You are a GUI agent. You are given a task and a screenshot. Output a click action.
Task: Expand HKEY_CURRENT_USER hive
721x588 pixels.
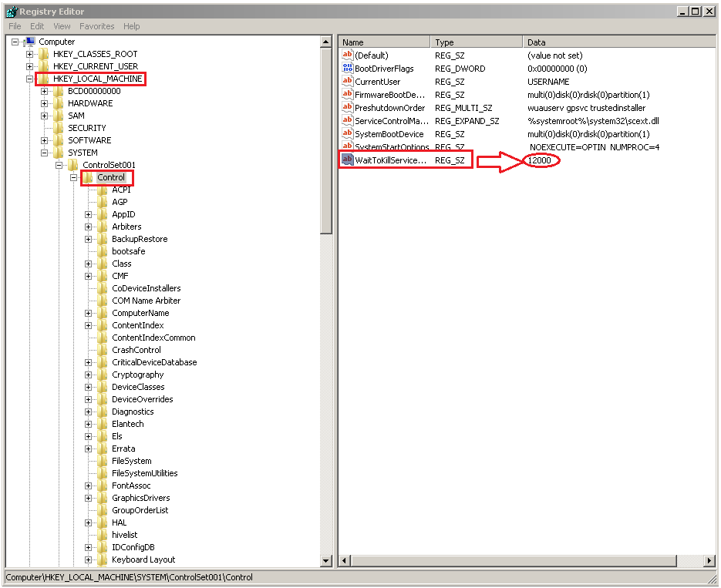pos(29,66)
